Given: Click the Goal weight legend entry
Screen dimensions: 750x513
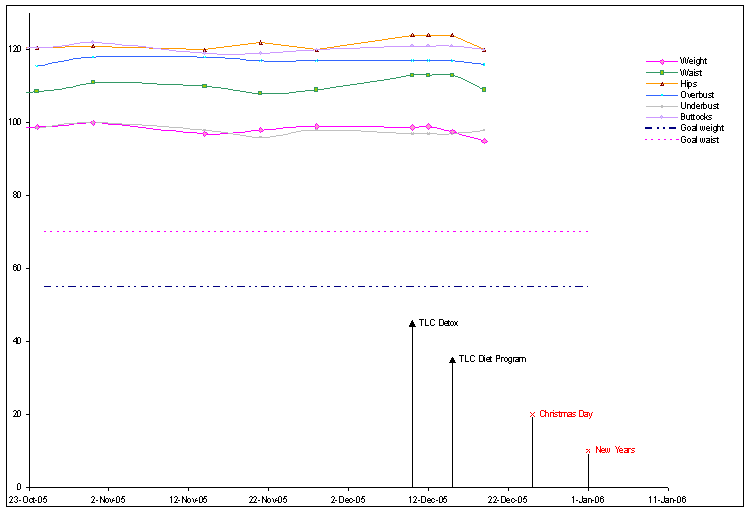Looking at the screenshot, I should [684, 128].
